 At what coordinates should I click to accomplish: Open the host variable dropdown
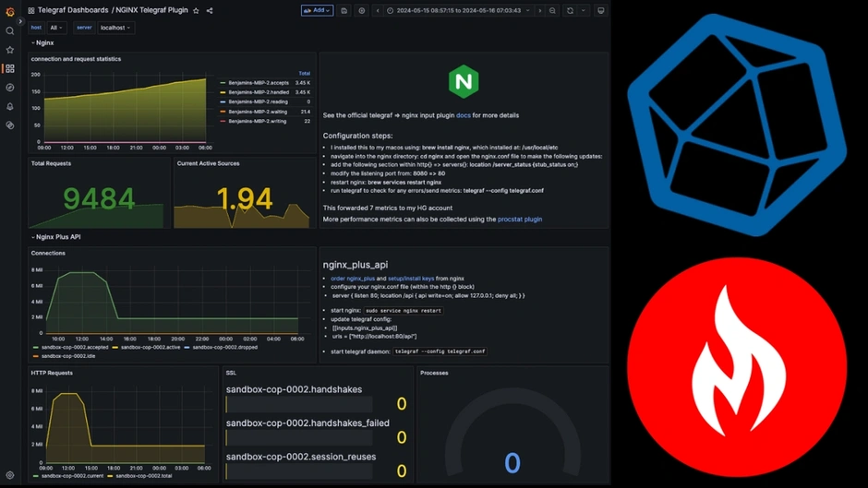point(57,28)
